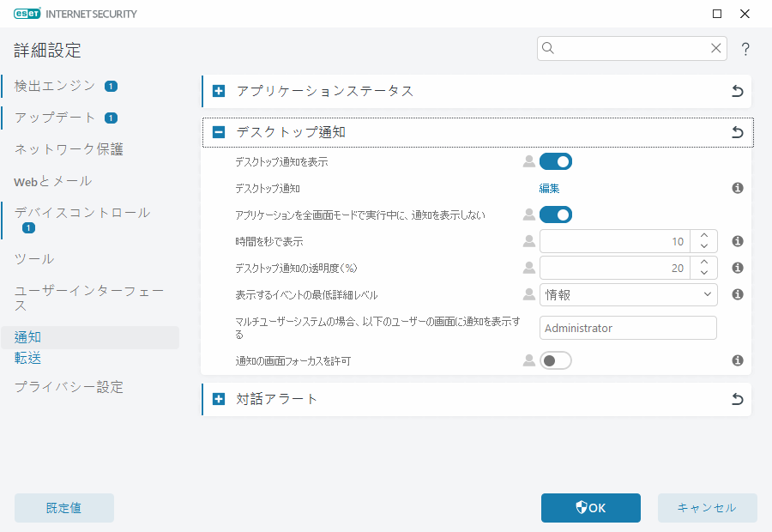This screenshot has width=772, height=532.
Task: Open the help icon in the top corner
Action: click(x=745, y=49)
